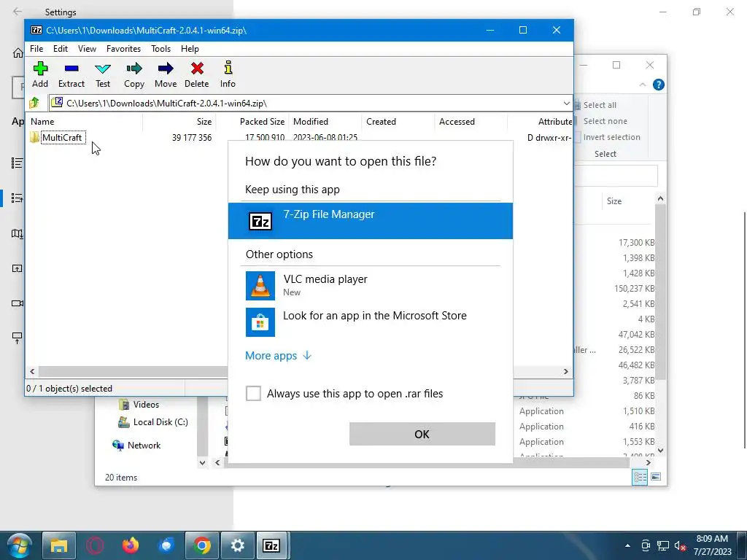Screen dimensions: 747x560
Task: Click Explorer vertical scrollbar up arrow
Action: tap(660, 198)
